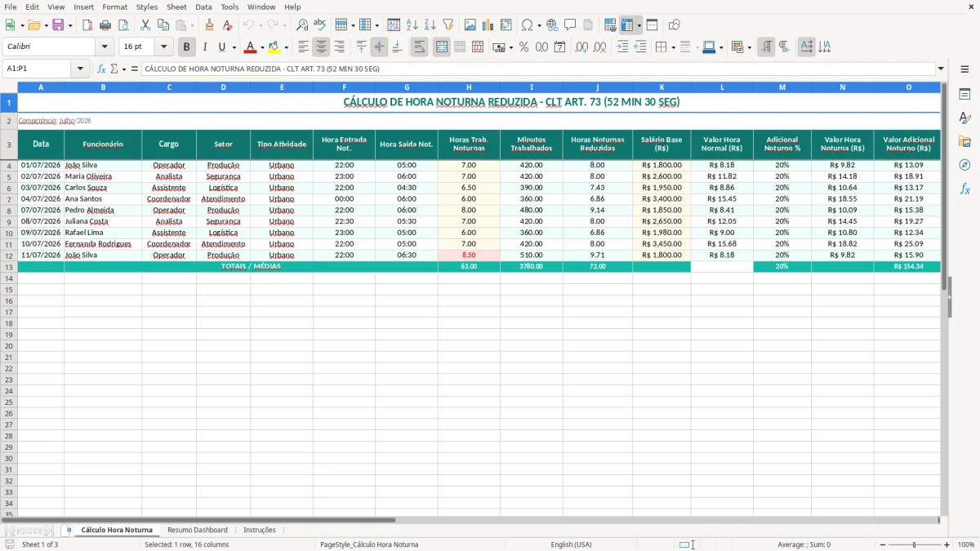The image size is (980, 551).
Task: Click the Select Function sigma button
Action: tap(114, 69)
